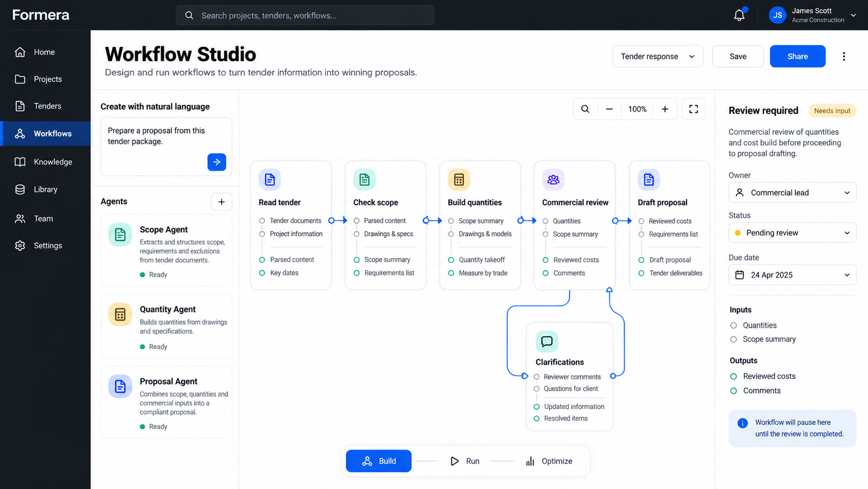Image resolution: width=868 pixels, height=489 pixels.
Task: Open the Tender response dropdown
Action: click(x=658, y=57)
